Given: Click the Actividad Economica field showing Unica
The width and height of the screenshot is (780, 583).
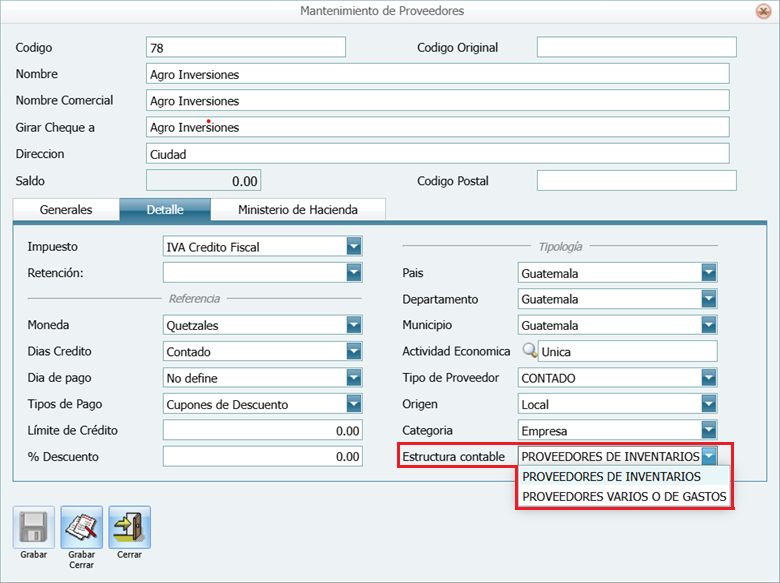Looking at the screenshot, I should pyautogui.click(x=628, y=351).
